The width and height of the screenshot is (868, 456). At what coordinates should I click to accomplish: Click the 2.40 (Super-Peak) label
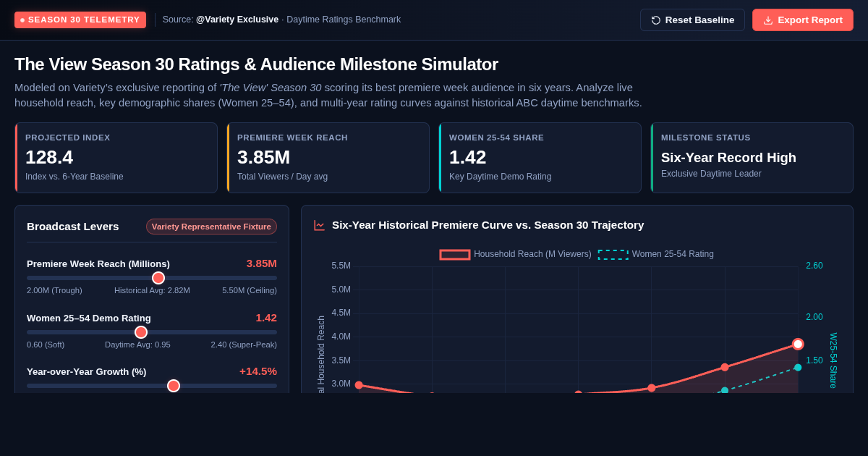tap(244, 345)
